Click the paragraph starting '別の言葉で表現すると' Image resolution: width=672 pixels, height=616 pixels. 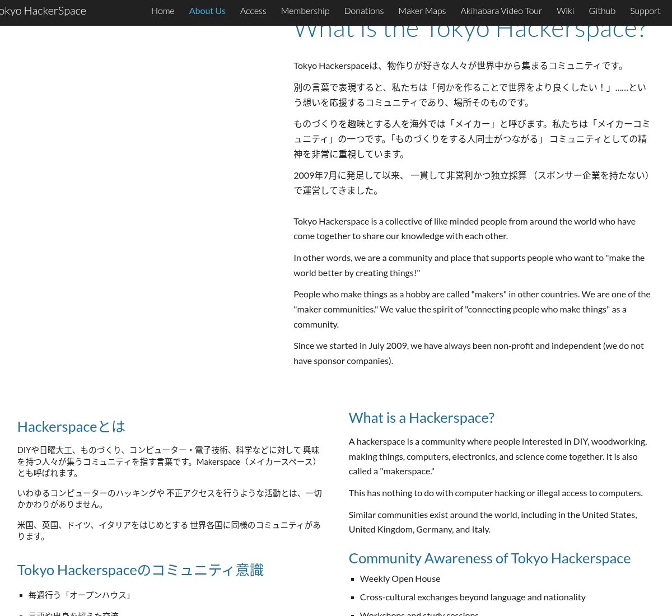click(x=470, y=95)
